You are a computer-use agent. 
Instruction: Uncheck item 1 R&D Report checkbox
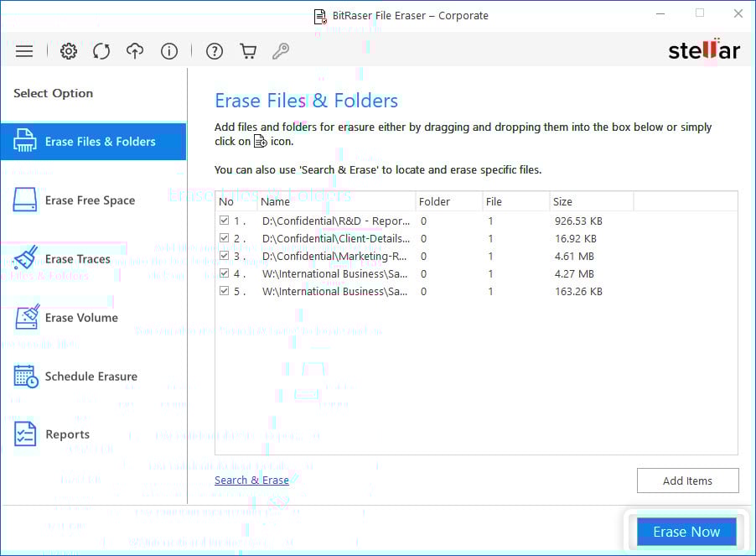tap(224, 221)
